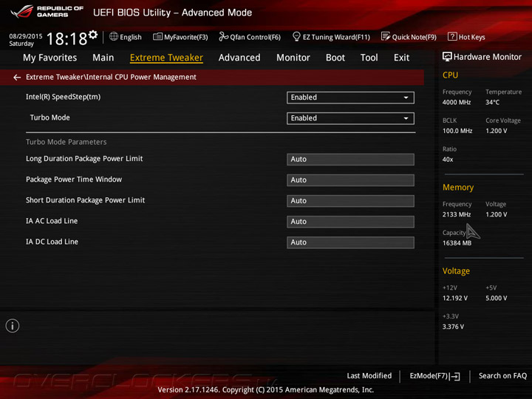Click the 08/29/2015 date text
532x399 pixels.
[x=25, y=36]
